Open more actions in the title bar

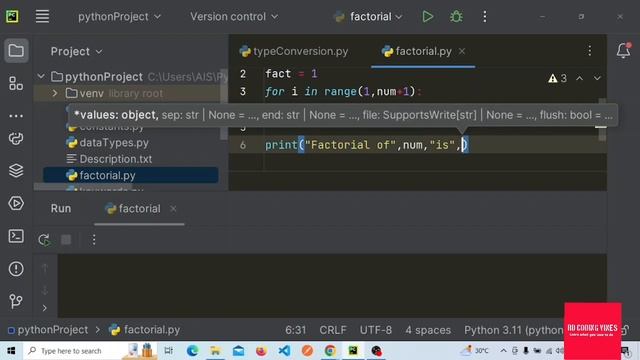pos(484,17)
